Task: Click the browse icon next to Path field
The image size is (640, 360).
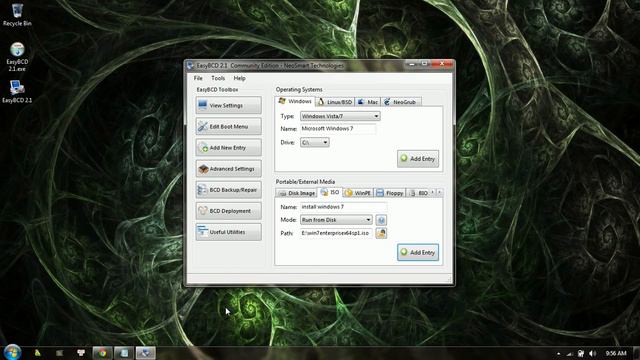Action: [381, 233]
